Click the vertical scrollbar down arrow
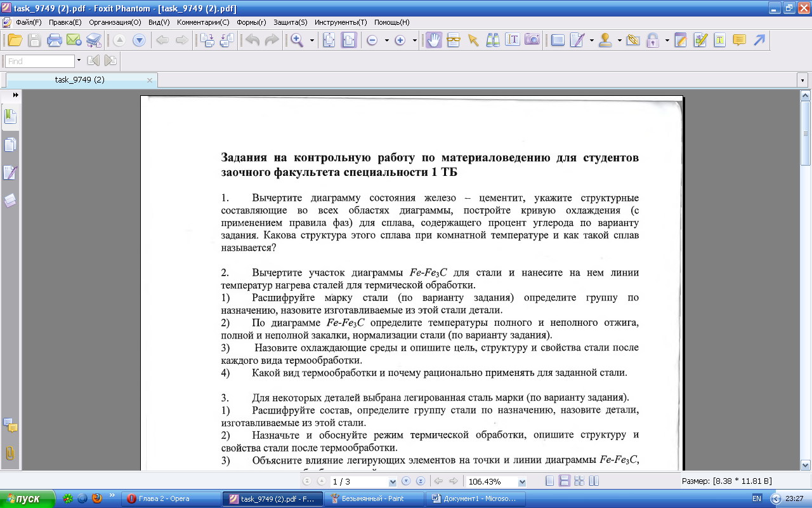The height and width of the screenshot is (508, 812). [806, 465]
